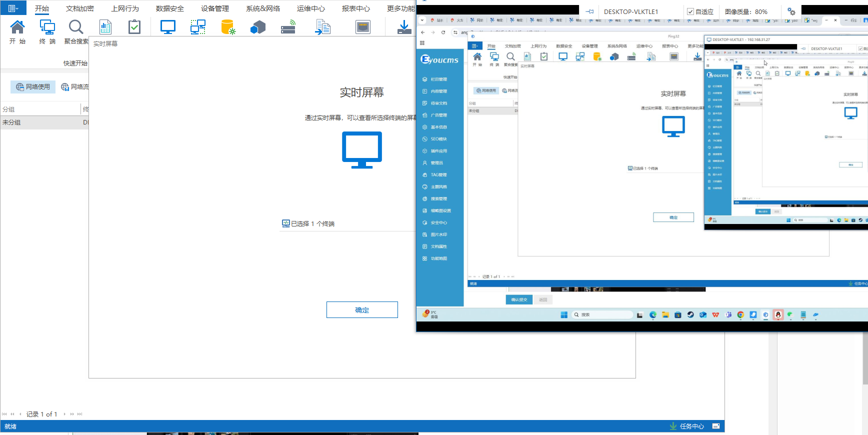The height and width of the screenshot is (435, 868).
Task: Click the connected computers remote icon in main toolbar
Action: coord(198,26)
